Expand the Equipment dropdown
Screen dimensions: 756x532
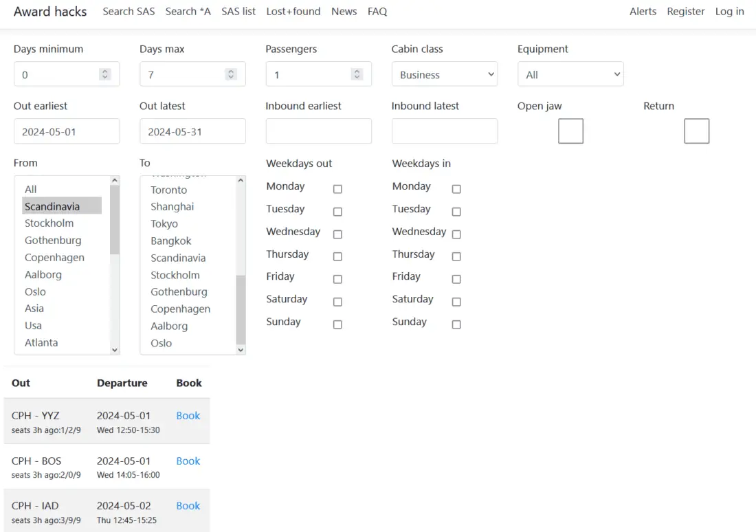click(x=570, y=75)
